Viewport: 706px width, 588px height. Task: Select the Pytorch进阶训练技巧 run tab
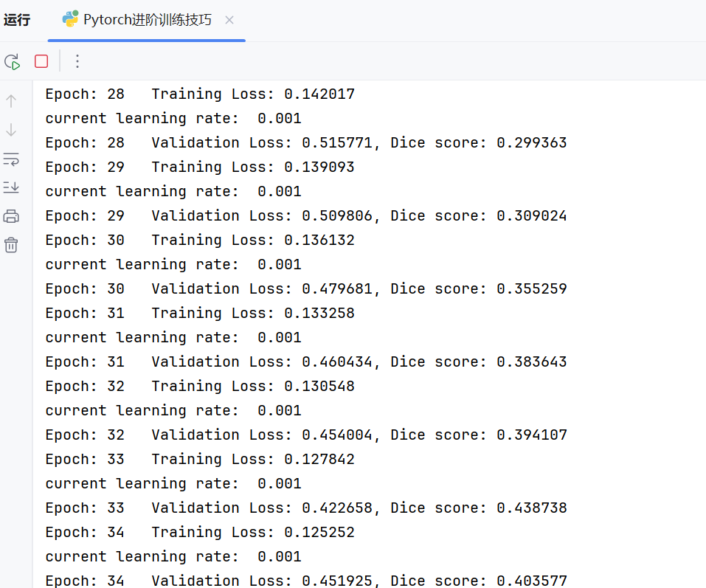coord(147,20)
